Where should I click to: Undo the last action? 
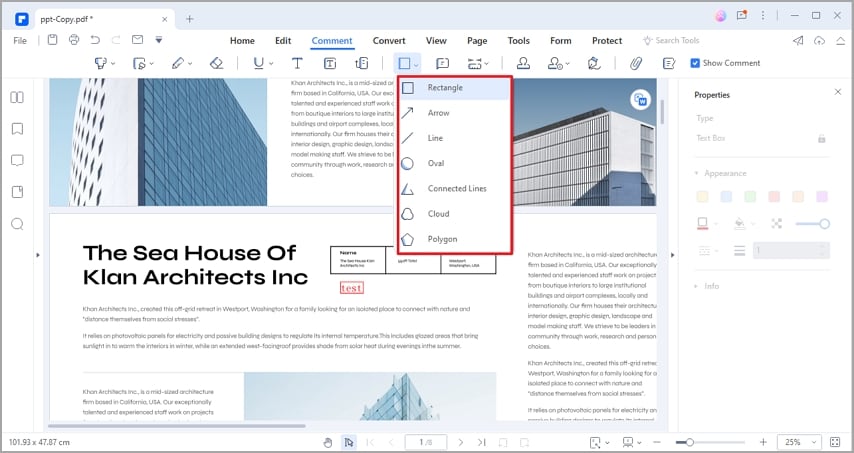tap(95, 40)
